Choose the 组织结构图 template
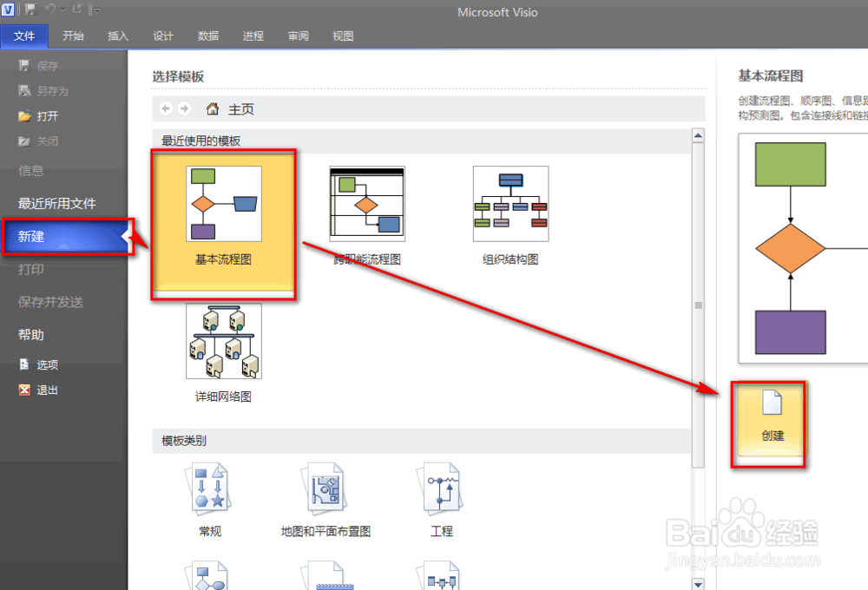The width and height of the screenshot is (868, 590). pyautogui.click(x=510, y=204)
